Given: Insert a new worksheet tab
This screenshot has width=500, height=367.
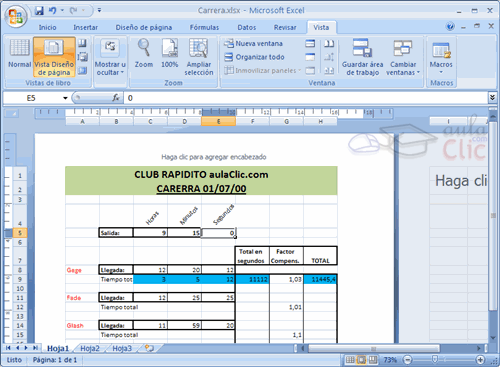Looking at the screenshot, I should click(149, 348).
